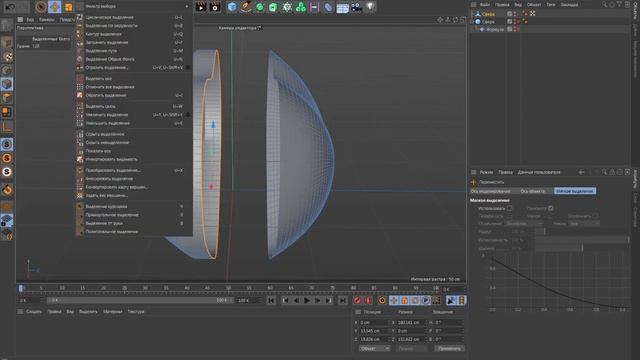Activate the Move tool icon
The height and width of the screenshot is (360, 640).
(54, 7)
